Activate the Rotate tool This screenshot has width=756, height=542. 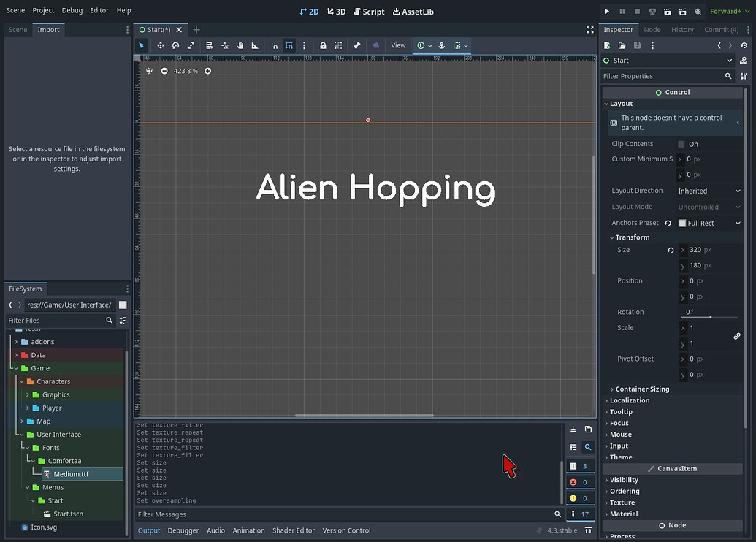coord(175,45)
